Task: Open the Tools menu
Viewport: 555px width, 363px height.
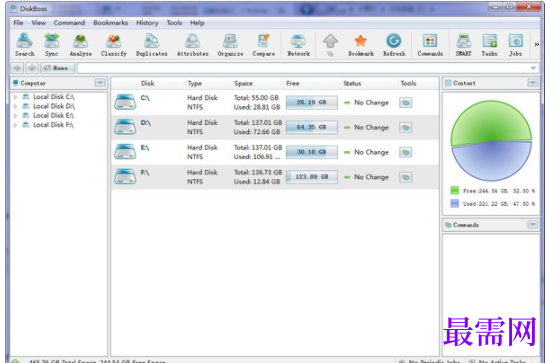Action: (174, 23)
